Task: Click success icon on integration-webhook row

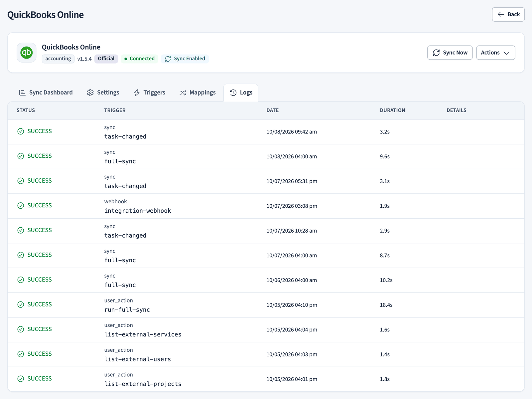Action: (x=21, y=206)
